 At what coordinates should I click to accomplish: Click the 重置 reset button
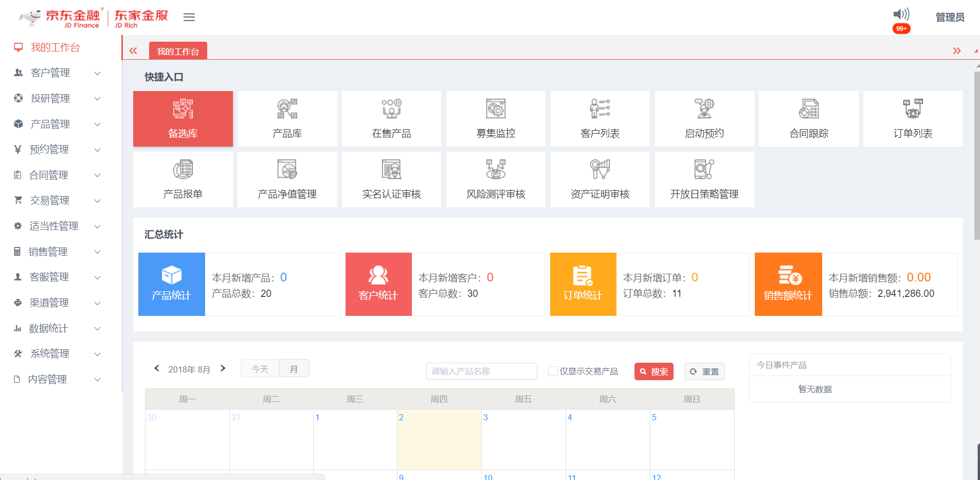[x=704, y=371]
